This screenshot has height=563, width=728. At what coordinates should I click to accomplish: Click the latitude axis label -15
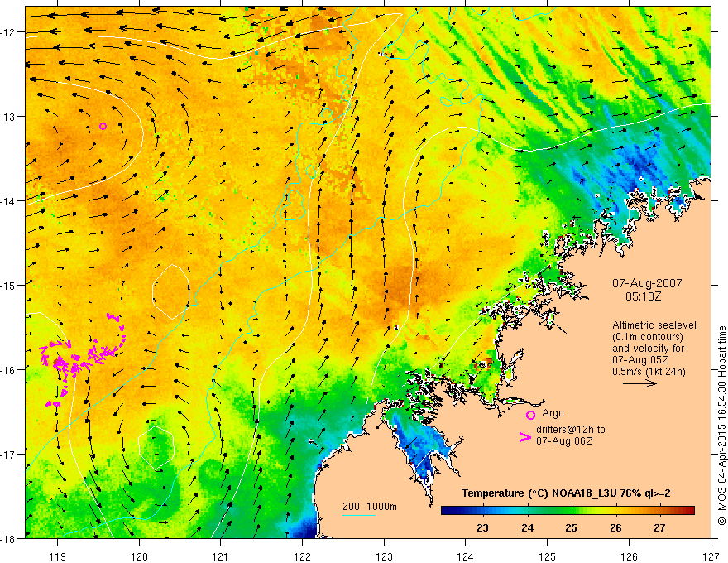[9, 285]
